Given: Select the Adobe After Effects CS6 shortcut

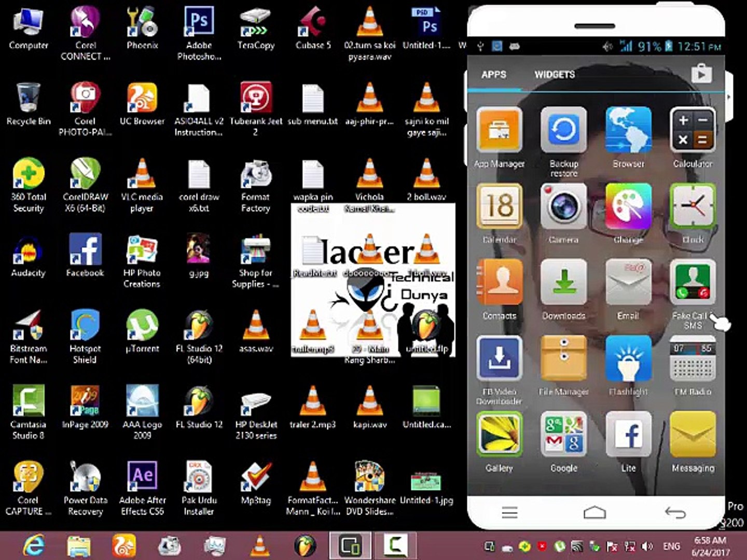Looking at the screenshot, I should (x=142, y=488).
